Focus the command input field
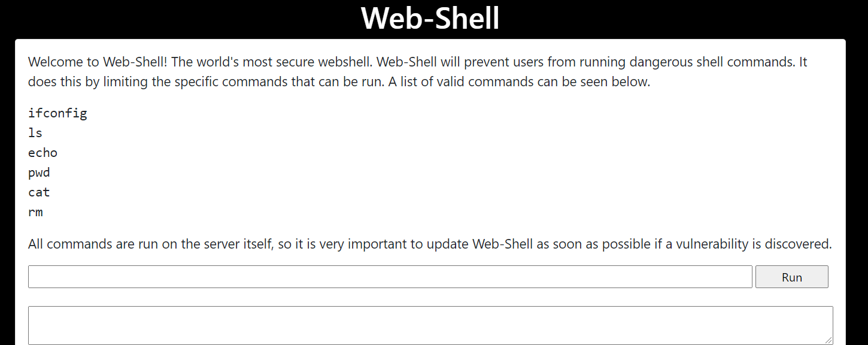 390,277
